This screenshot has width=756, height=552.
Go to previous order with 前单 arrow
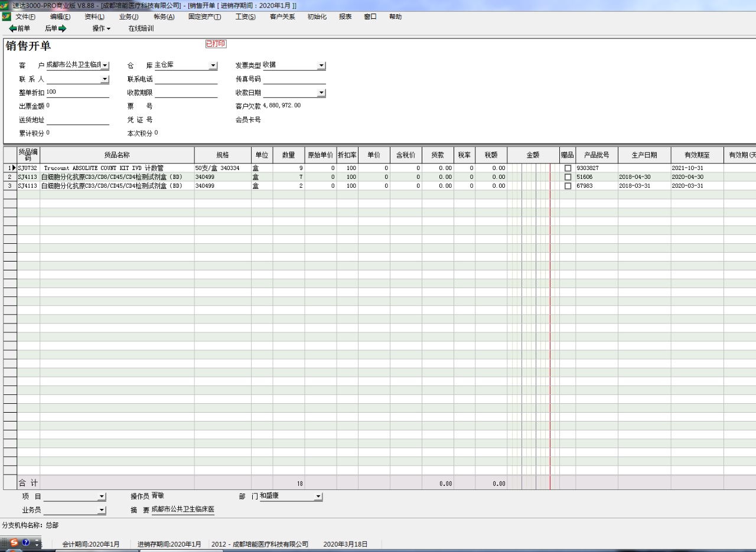(x=19, y=28)
